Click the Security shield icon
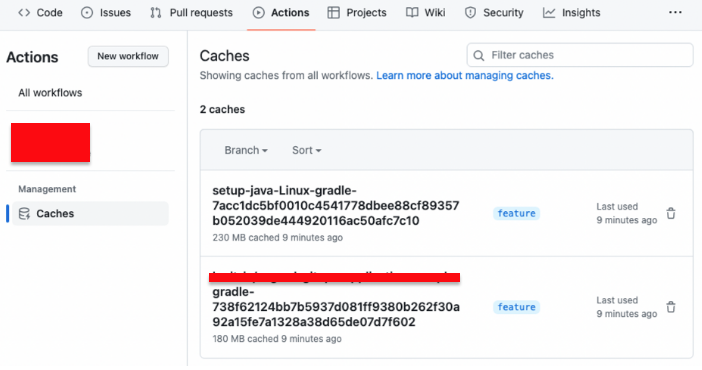Screen dimensions: 702x370 (x=470, y=13)
